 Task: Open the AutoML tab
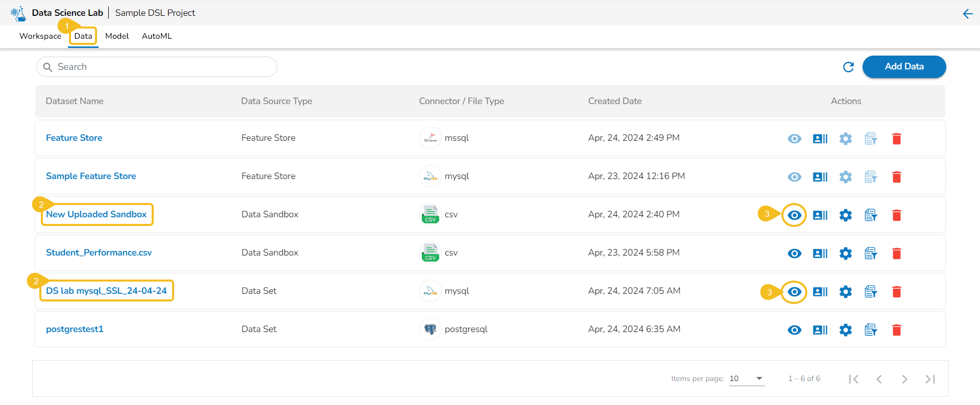pyautogui.click(x=157, y=36)
